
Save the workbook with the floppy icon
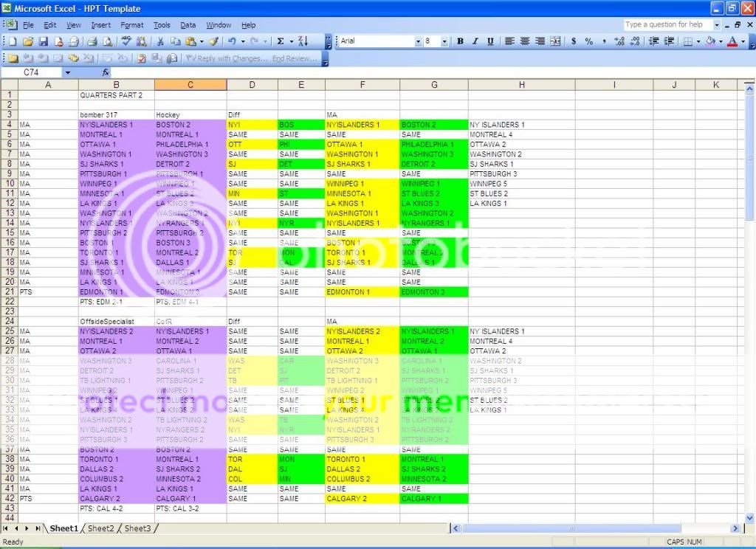44,41
